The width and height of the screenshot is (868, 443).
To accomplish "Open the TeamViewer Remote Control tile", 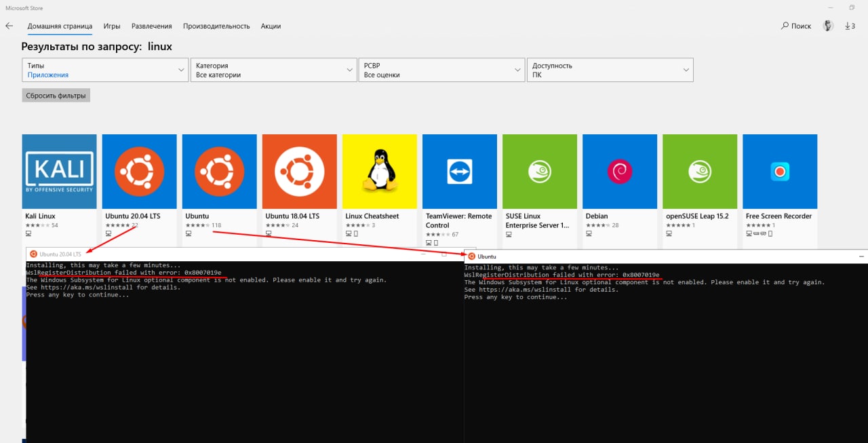I will tap(459, 171).
